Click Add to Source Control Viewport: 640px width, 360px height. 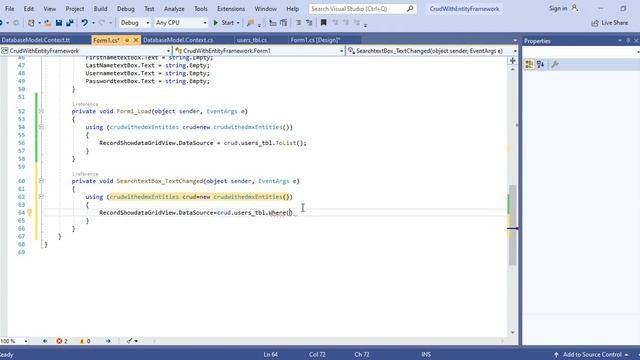pyautogui.click(x=592, y=355)
